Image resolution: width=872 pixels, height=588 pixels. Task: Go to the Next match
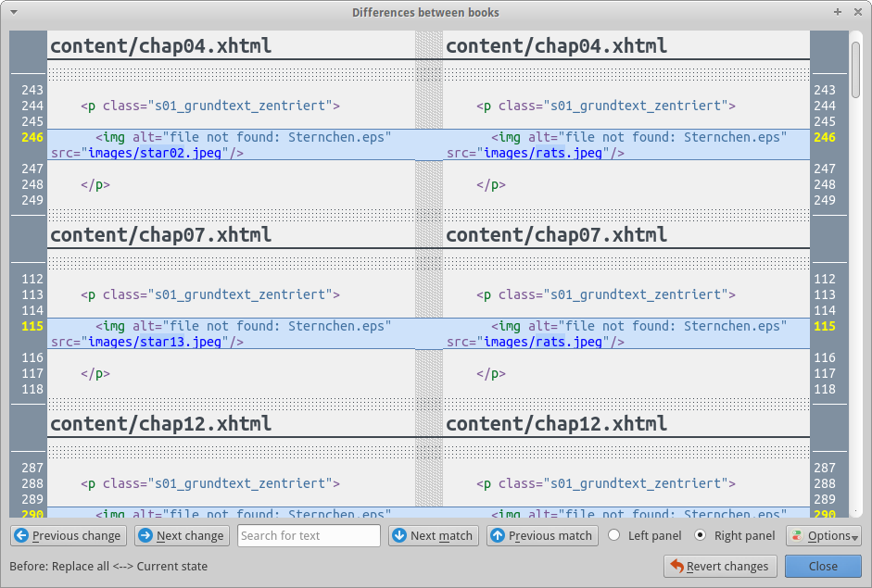click(x=432, y=535)
